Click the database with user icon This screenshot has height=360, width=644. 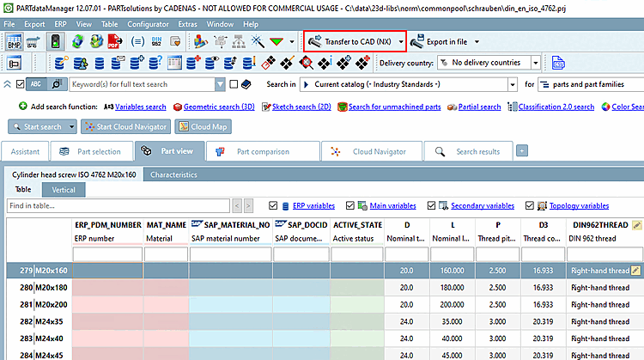tap(81, 63)
